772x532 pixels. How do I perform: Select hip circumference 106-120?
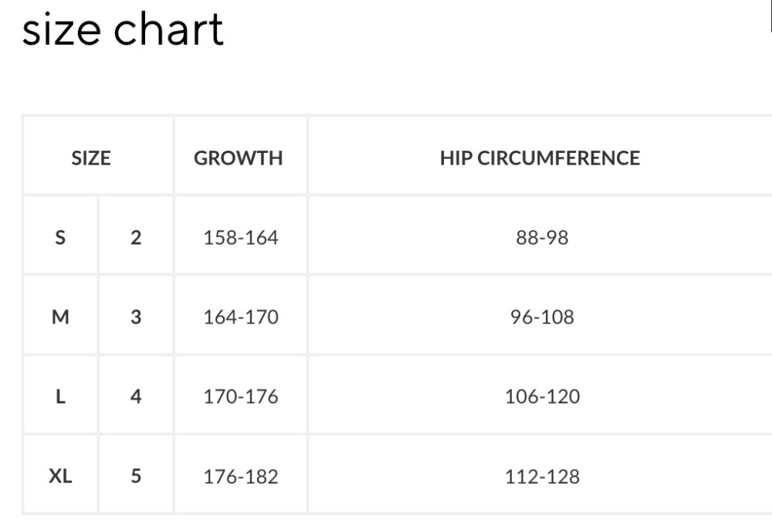point(542,396)
